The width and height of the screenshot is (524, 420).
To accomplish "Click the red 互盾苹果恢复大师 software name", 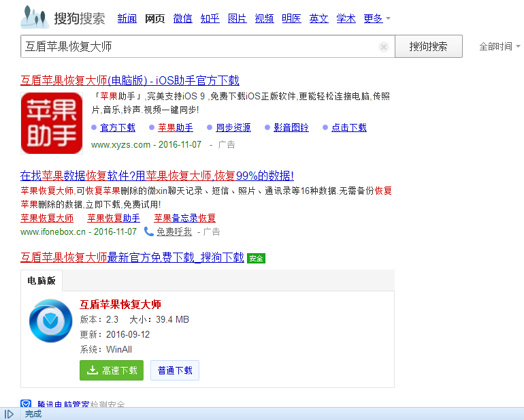I will (x=120, y=304).
